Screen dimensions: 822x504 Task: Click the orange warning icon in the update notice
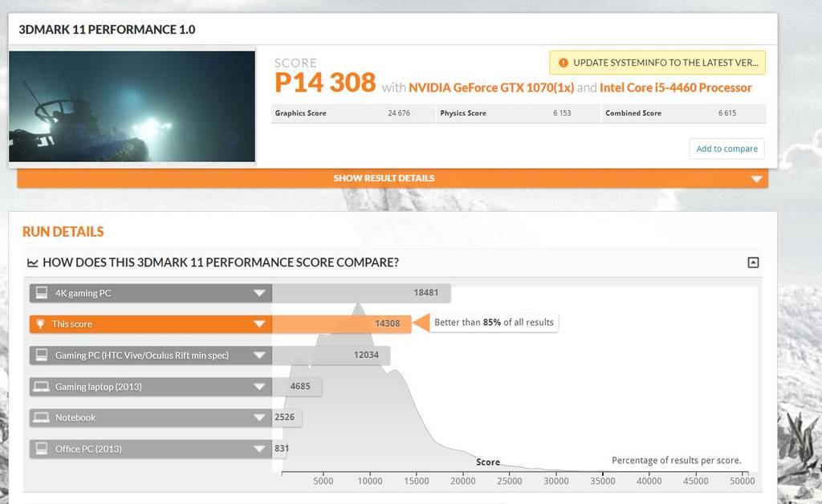pos(563,63)
